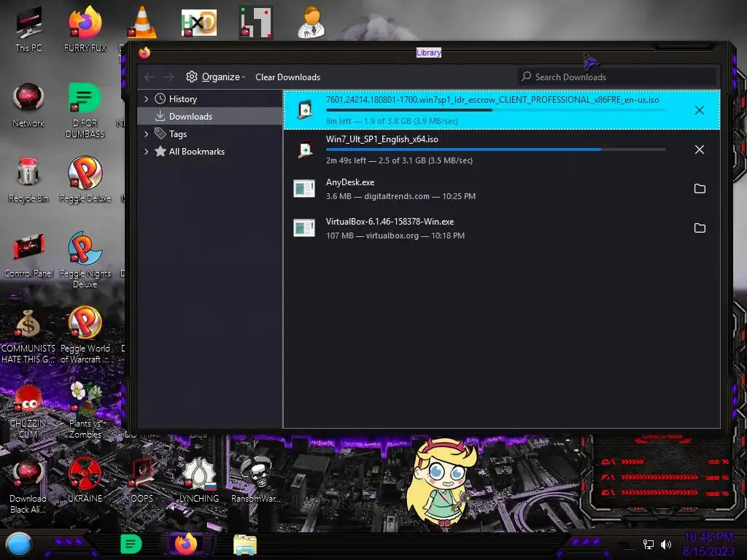Viewport: 747px width, 560px height.
Task: Open the Recycle Bin desktop icon
Action: 28,180
